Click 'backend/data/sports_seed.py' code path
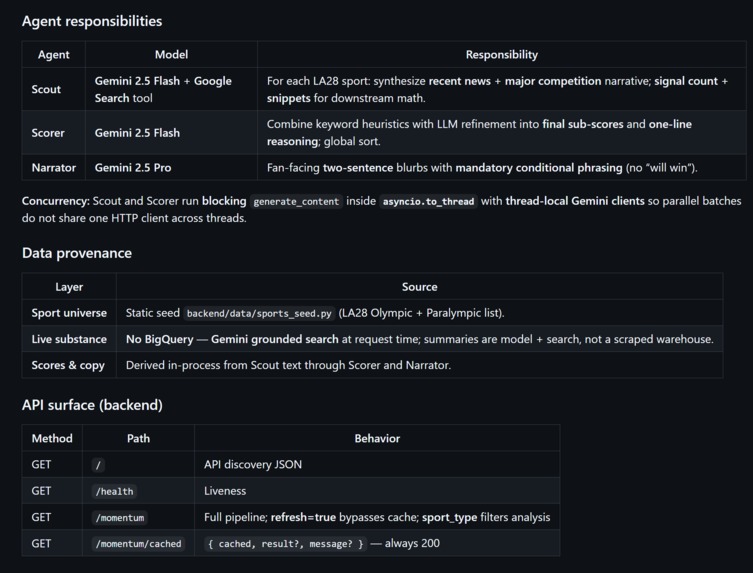The width and height of the screenshot is (753, 573). click(x=259, y=313)
